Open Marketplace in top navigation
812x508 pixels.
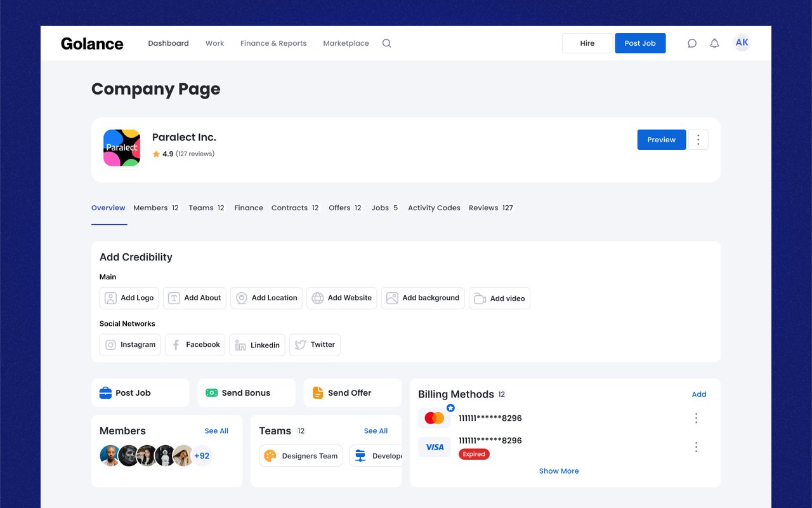pyautogui.click(x=346, y=43)
